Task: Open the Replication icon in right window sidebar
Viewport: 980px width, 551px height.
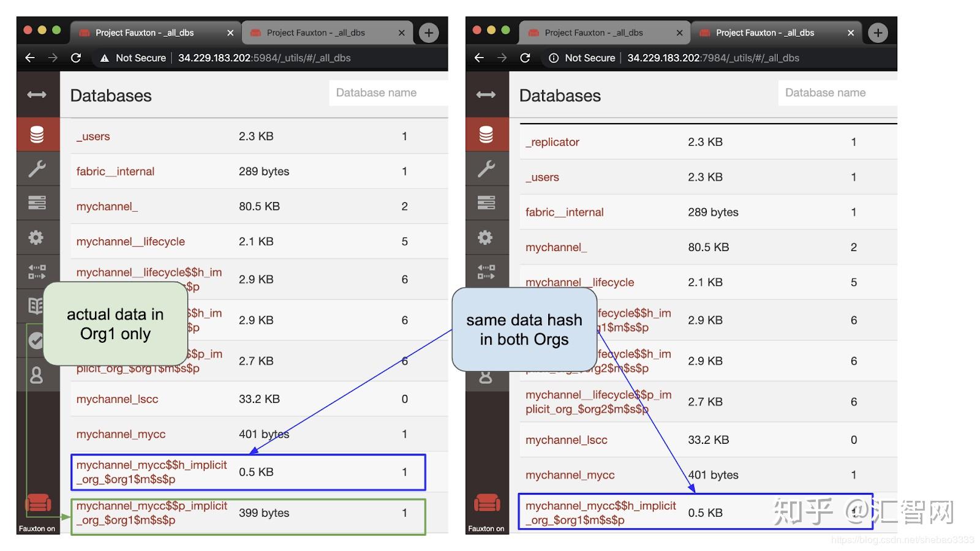Action: pyautogui.click(x=486, y=271)
